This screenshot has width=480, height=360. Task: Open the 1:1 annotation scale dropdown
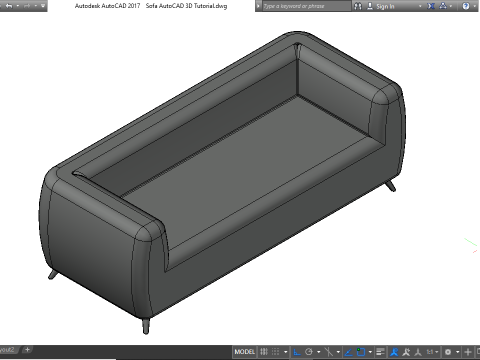(x=432, y=352)
